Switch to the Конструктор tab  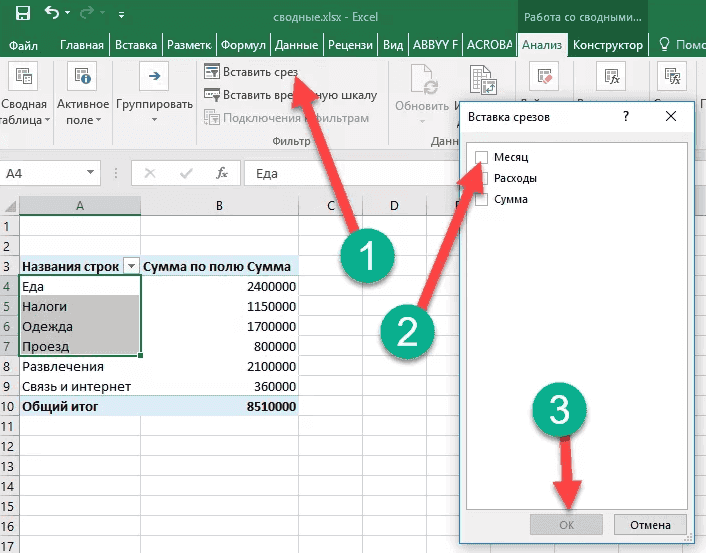click(606, 45)
